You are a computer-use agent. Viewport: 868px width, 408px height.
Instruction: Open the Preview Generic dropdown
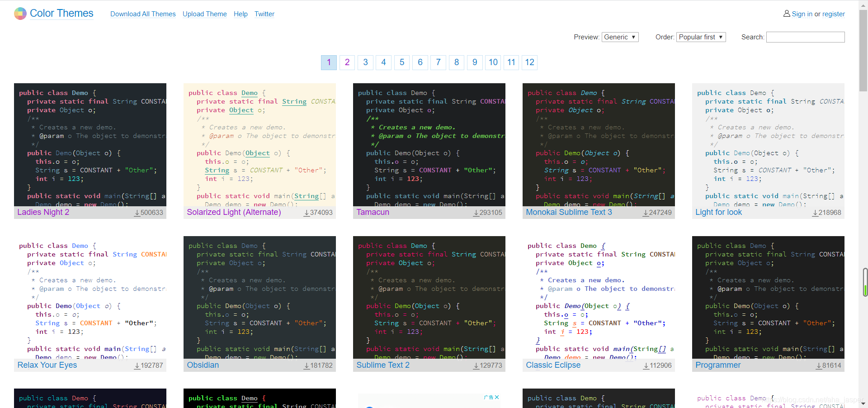click(x=620, y=37)
